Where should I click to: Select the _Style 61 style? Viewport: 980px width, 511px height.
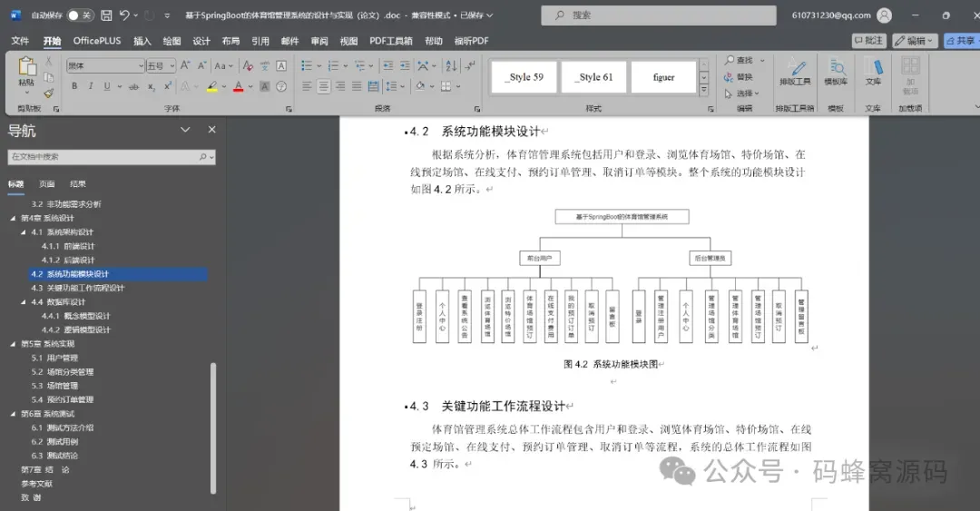point(593,77)
